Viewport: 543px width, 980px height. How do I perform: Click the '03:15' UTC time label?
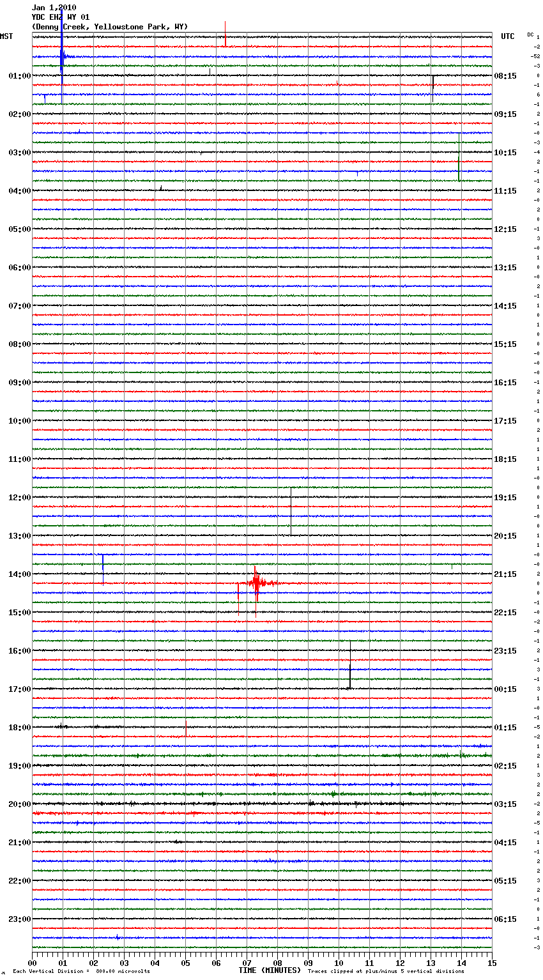(505, 804)
